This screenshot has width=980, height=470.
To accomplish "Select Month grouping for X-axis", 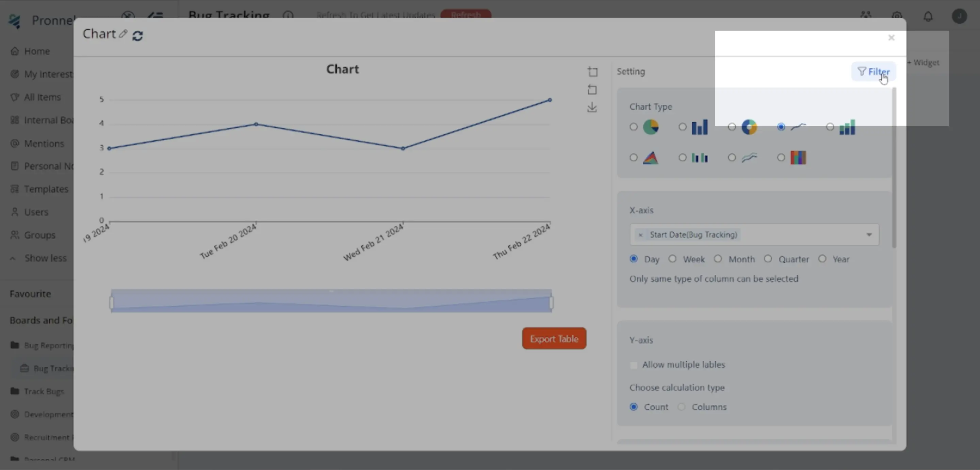I will point(718,259).
